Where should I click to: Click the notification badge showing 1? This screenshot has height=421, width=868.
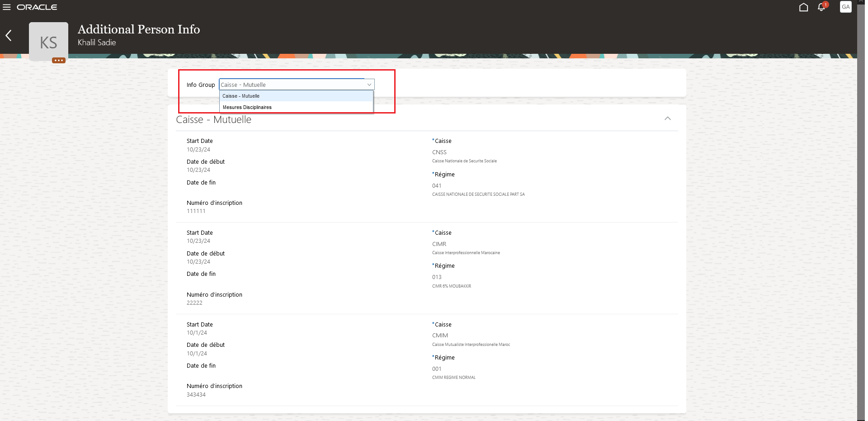pyautogui.click(x=826, y=4)
